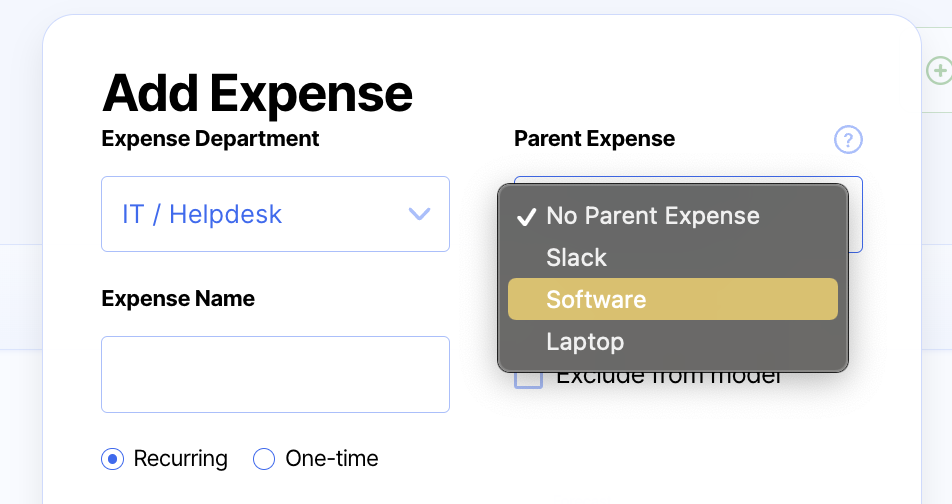Click into the Expense Name text field
The height and width of the screenshot is (504, 952).
click(x=275, y=374)
